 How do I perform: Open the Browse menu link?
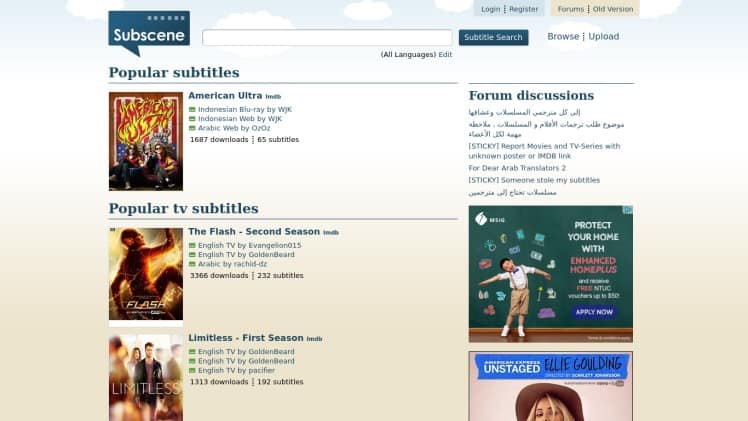point(563,36)
